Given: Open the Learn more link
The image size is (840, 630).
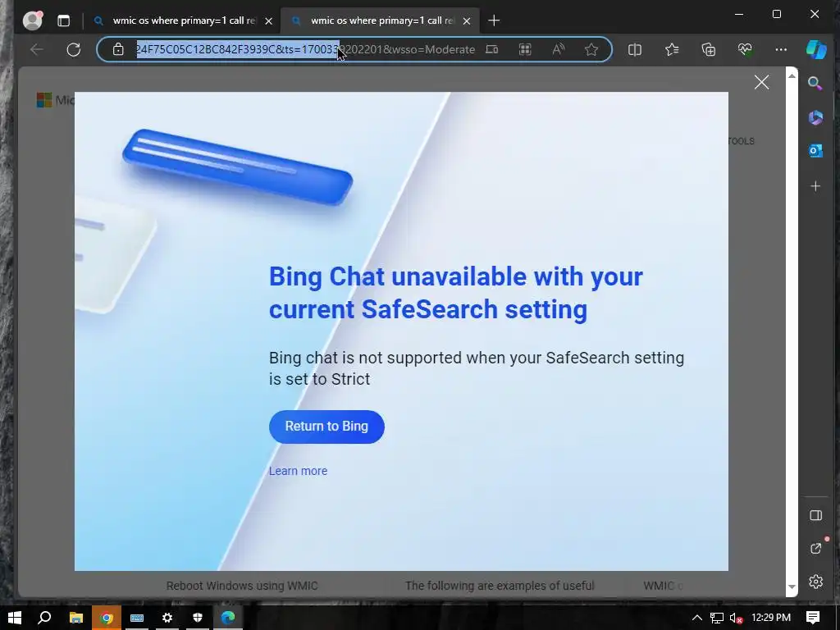Looking at the screenshot, I should tap(298, 471).
